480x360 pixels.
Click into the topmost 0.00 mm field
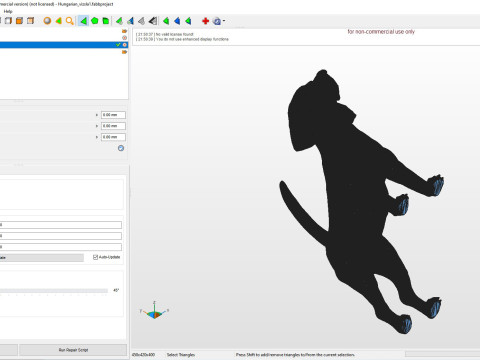(113, 115)
